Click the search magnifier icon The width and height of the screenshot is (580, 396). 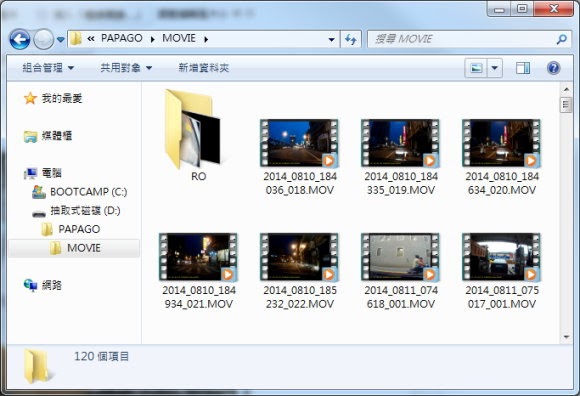tap(562, 39)
